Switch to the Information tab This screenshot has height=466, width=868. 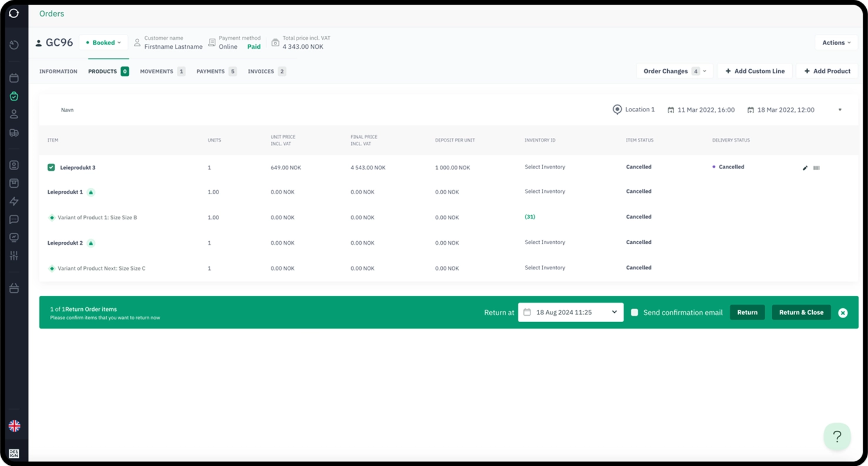tap(58, 72)
